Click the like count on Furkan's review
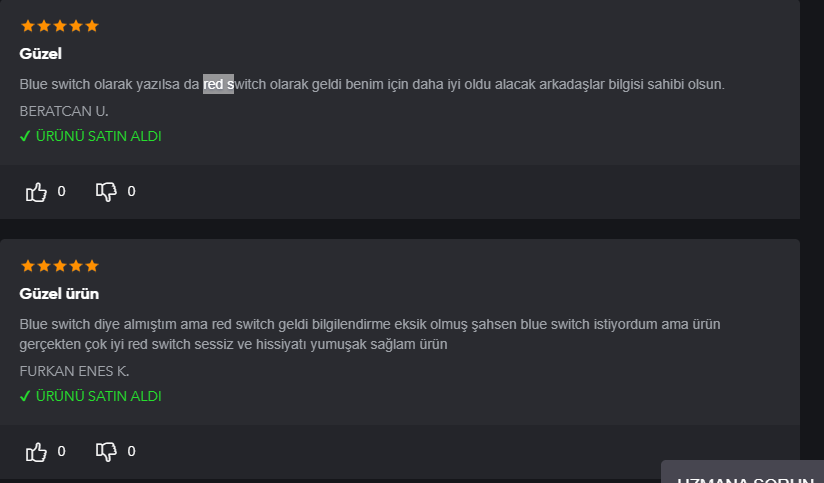824x483 pixels. pyautogui.click(x=61, y=451)
